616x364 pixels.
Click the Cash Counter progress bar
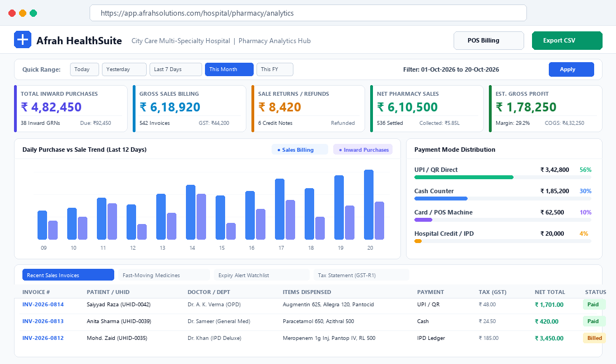point(502,198)
